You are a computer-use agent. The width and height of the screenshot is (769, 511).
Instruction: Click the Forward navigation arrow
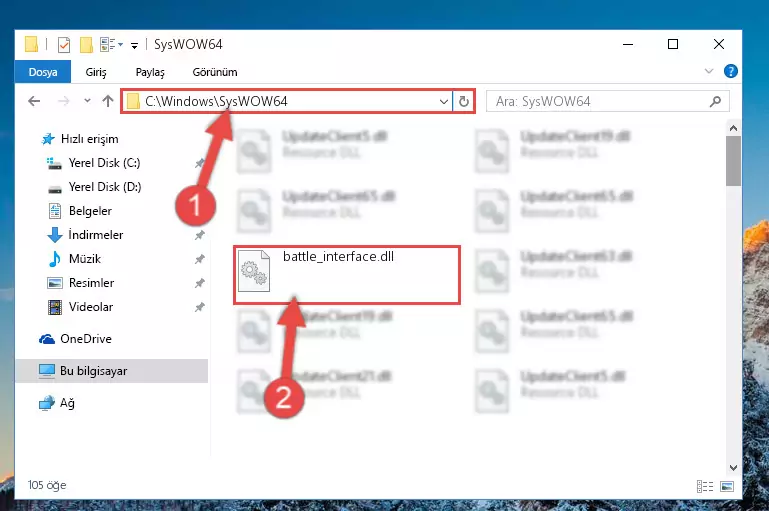(63, 101)
